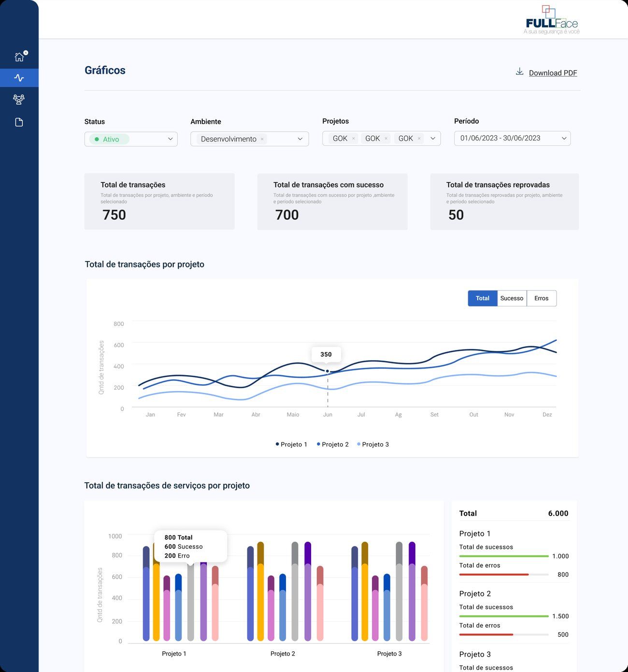The width and height of the screenshot is (628, 672).
Task: Click the FullFace logo
Action: coord(552,20)
